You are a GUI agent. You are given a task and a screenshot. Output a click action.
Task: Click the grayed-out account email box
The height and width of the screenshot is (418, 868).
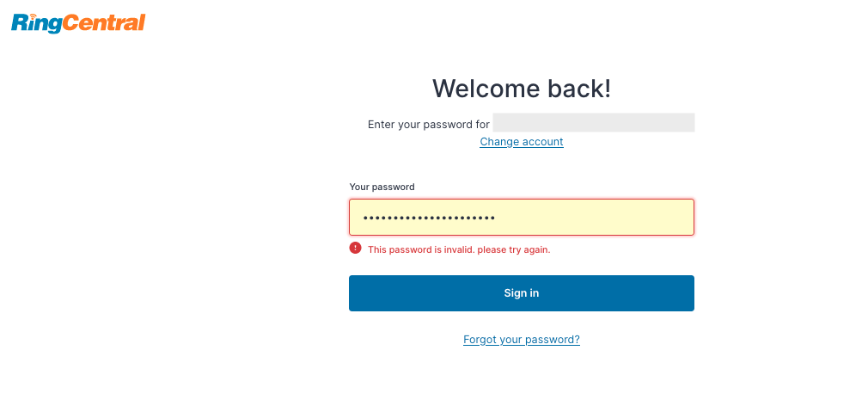click(594, 122)
